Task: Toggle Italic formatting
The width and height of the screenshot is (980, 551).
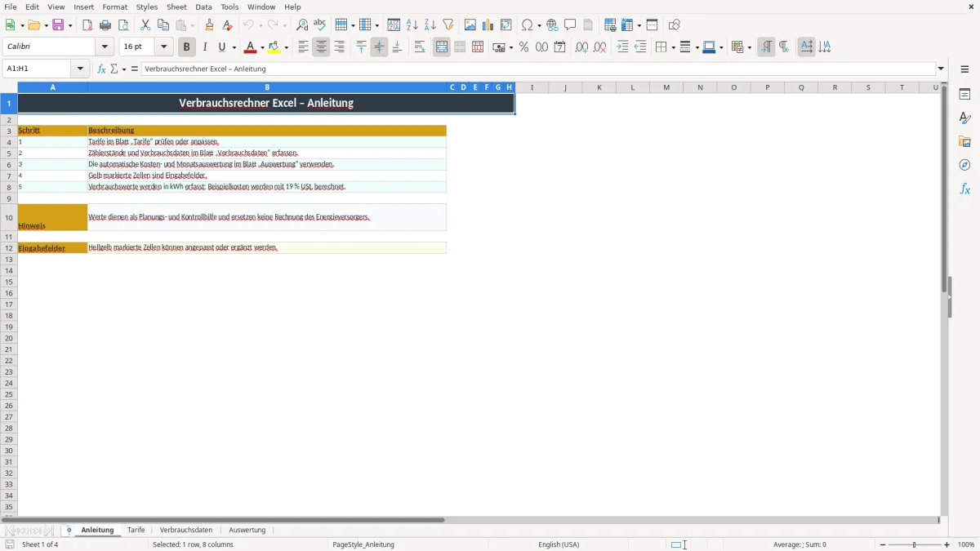Action: point(205,47)
